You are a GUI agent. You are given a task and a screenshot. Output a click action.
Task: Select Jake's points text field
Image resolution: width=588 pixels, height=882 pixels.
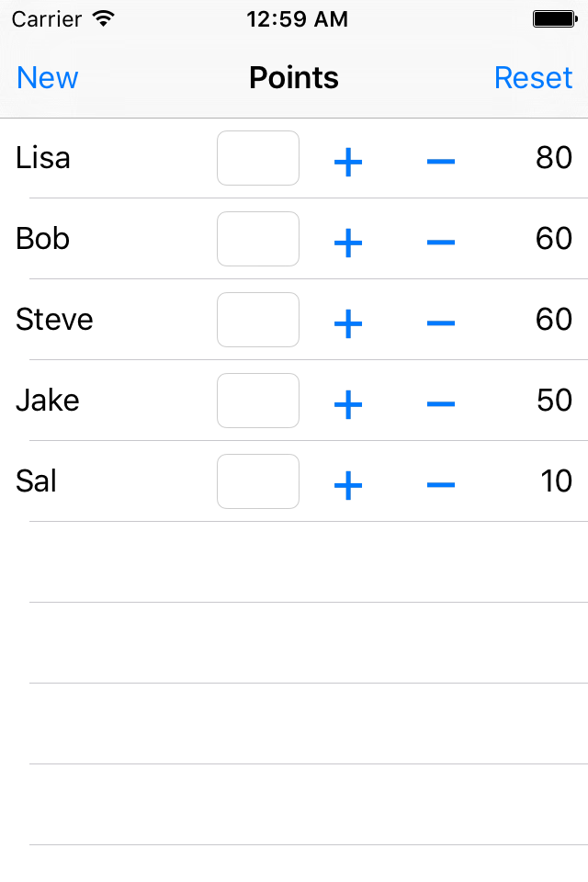point(257,401)
